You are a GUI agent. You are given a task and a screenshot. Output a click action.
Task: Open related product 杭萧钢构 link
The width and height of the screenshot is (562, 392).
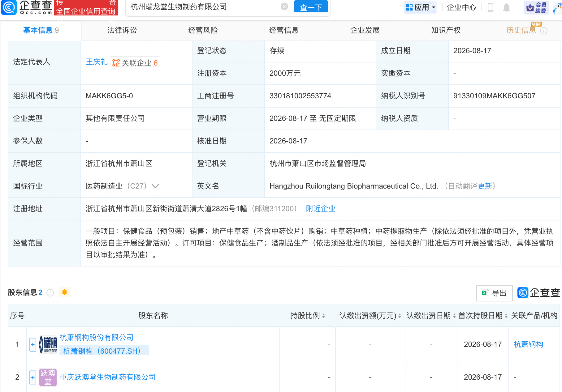tap(528, 344)
